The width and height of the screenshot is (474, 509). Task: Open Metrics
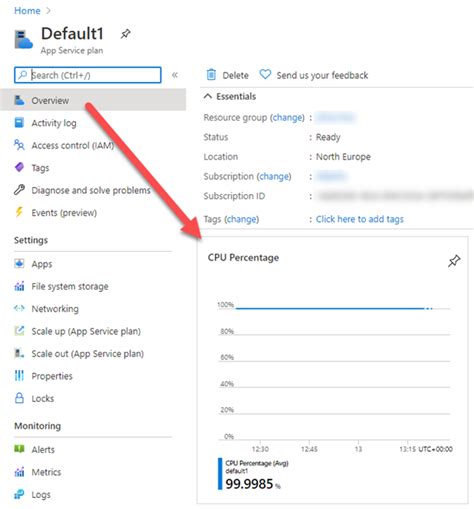[46, 472]
